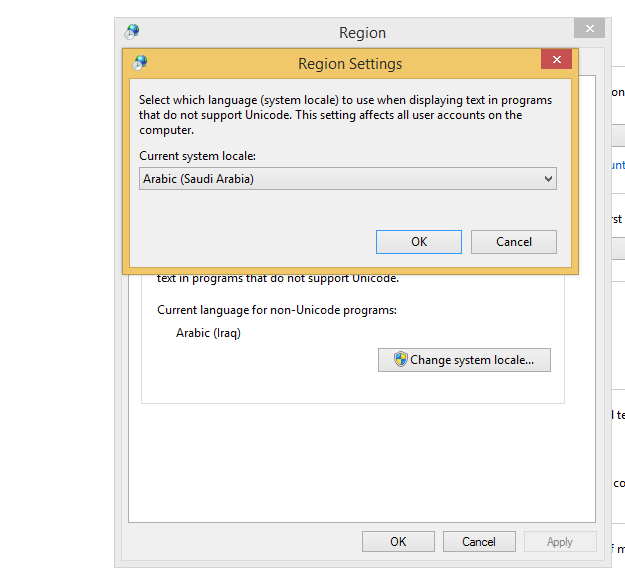
Task: Click the partially visible blue link at right edge
Action: tap(617, 165)
